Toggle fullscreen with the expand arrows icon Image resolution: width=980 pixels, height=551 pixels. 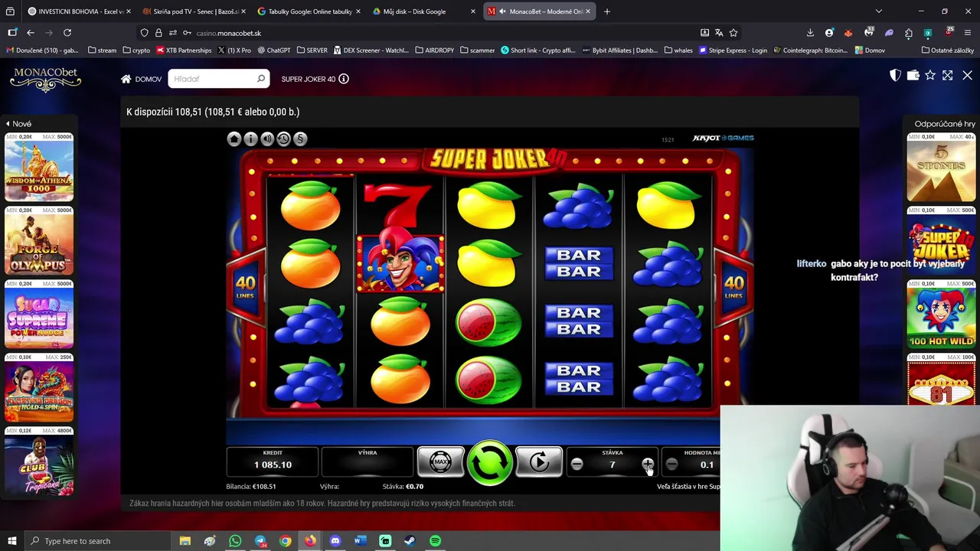pos(948,75)
